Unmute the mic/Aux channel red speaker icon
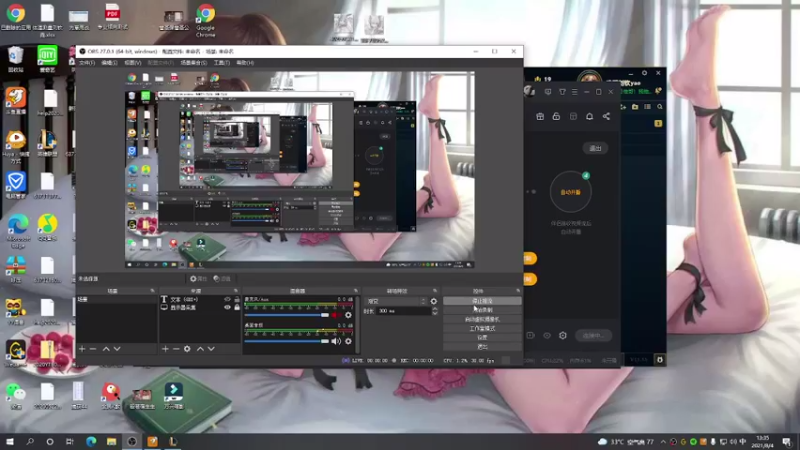This screenshot has height=450, width=800. click(x=336, y=315)
